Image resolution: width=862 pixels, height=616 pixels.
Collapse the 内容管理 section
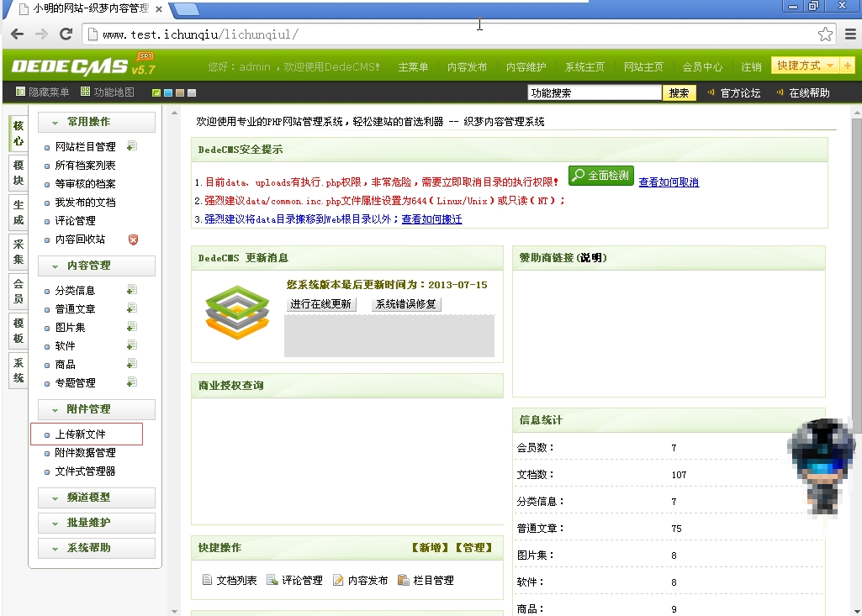pos(97,266)
